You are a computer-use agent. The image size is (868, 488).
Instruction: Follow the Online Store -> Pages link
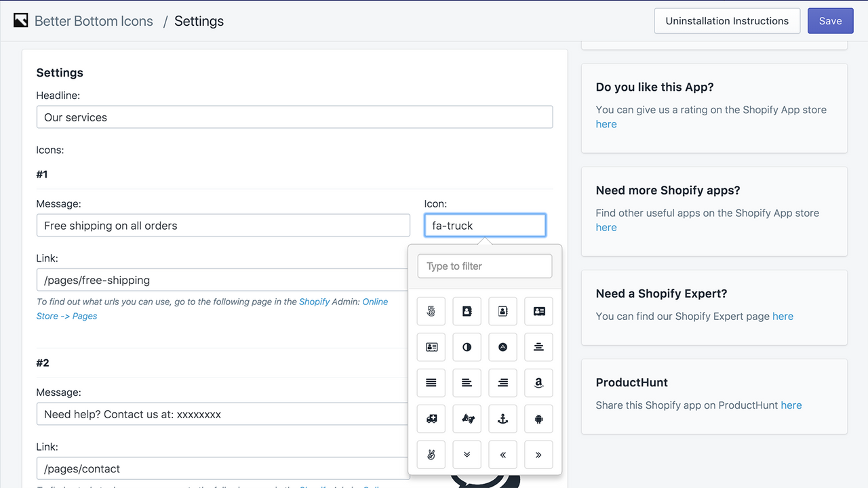(x=212, y=309)
